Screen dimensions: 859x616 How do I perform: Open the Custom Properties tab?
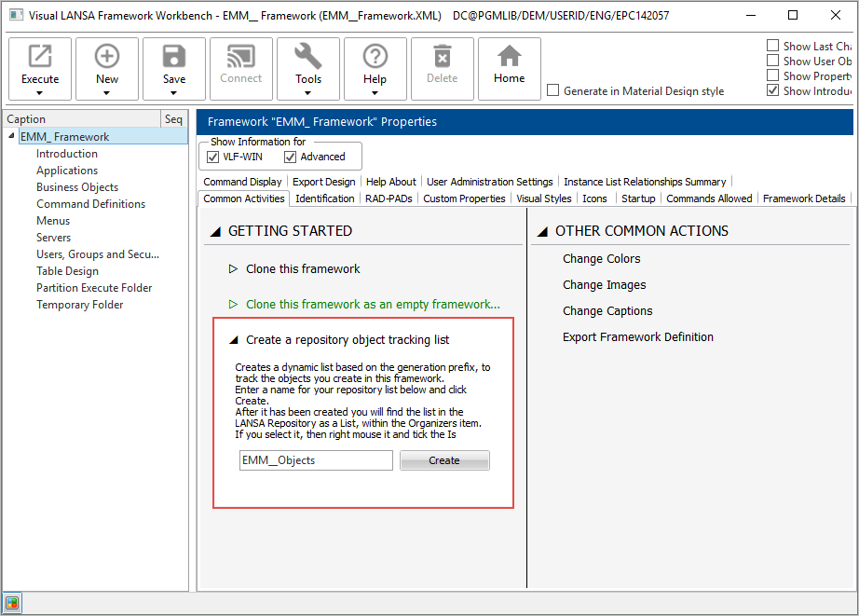tap(464, 198)
